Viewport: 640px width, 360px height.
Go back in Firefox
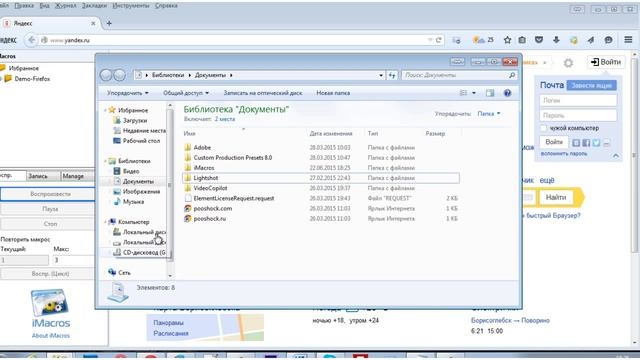point(31,40)
